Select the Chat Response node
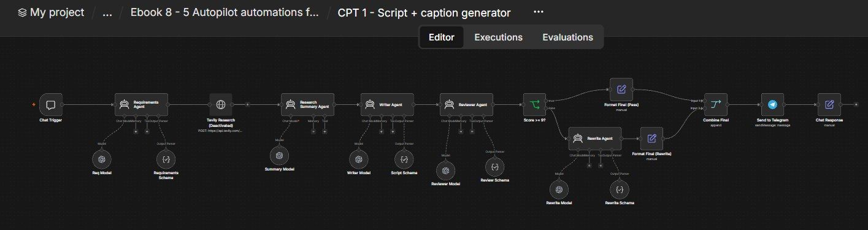868x230 pixels. point(829,105)
